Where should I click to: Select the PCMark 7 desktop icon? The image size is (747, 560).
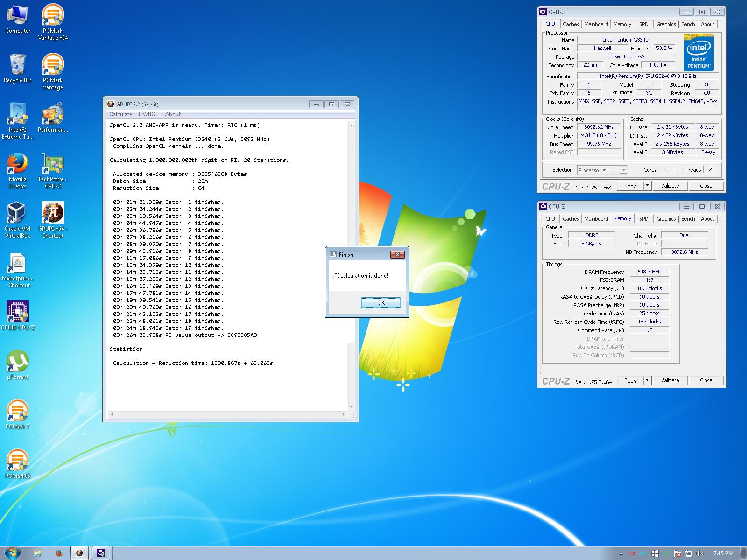pyautogui.click(x=18, y=415)
